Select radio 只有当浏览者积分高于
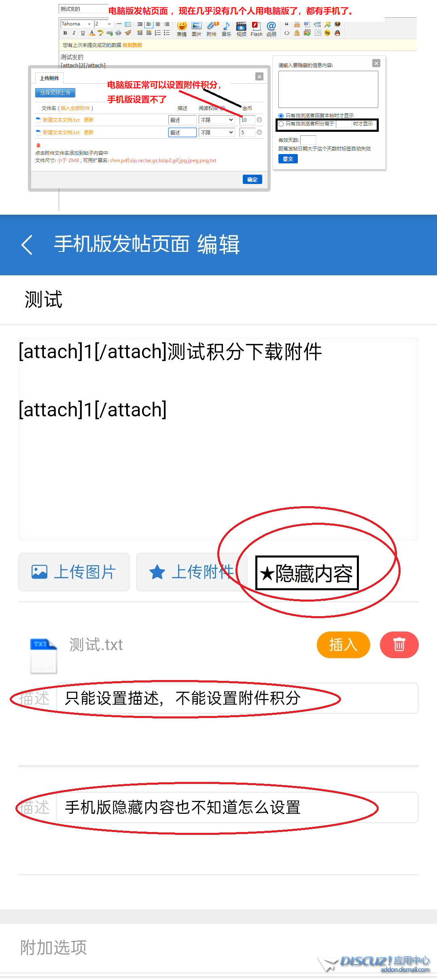Image resolution: width=437 pixels, height=980 pixels. pyautogui.click(x=281, y=124)
